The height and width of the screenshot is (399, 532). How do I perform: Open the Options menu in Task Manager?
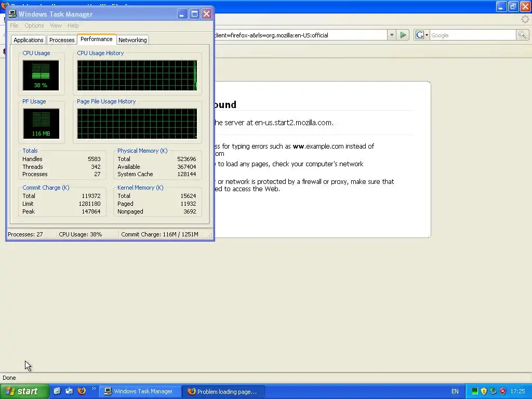(34, 25)
